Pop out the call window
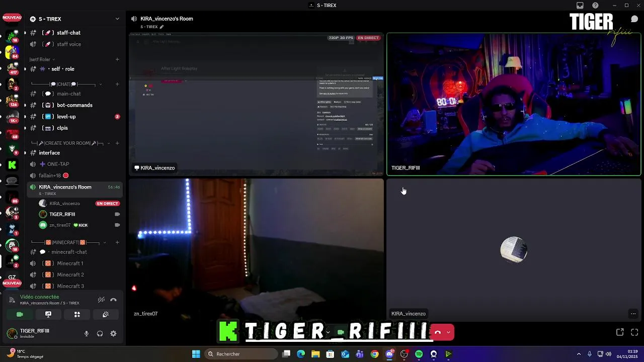The image size is (644, 362). pos(620,332)
